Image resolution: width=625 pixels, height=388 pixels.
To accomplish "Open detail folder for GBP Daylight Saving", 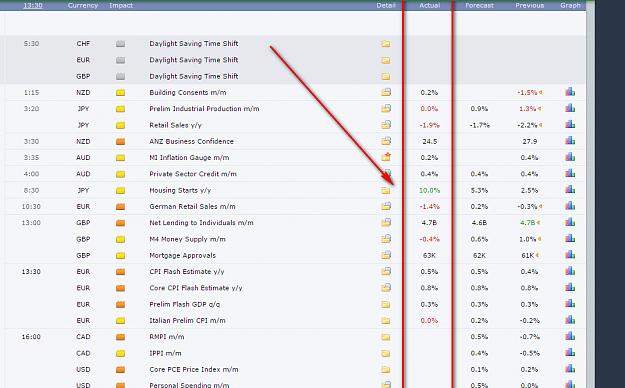I will pos(385,76).
